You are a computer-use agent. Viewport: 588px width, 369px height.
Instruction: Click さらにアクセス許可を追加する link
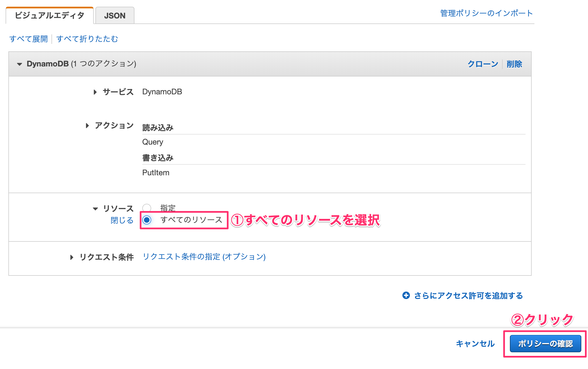point(469,296)
